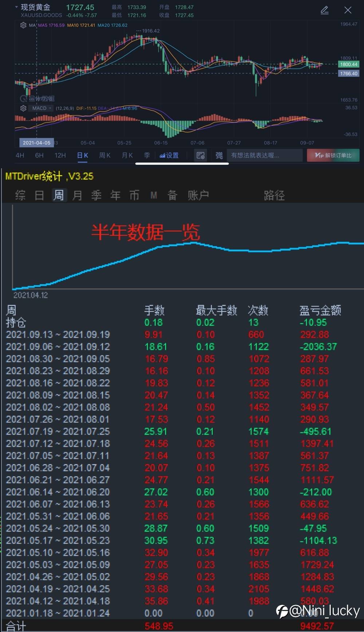Select row 2021.07.12 ~ 2021.07.18
Image resolution: width=364 pixels, height=632 pixels.
(x=182, y=443)
